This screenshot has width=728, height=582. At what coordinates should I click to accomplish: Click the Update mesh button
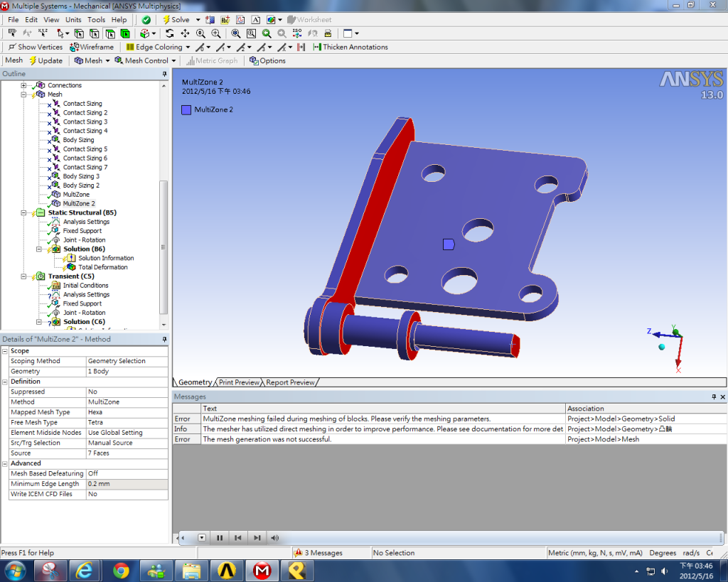click(45, 60)
